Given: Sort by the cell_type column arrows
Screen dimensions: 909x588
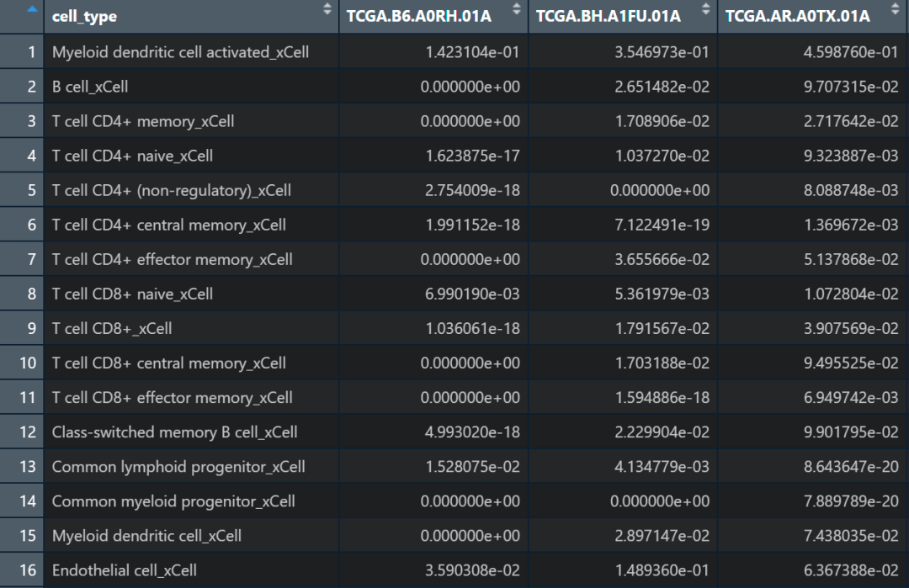Looking at the screenshot, I should 327,8.
